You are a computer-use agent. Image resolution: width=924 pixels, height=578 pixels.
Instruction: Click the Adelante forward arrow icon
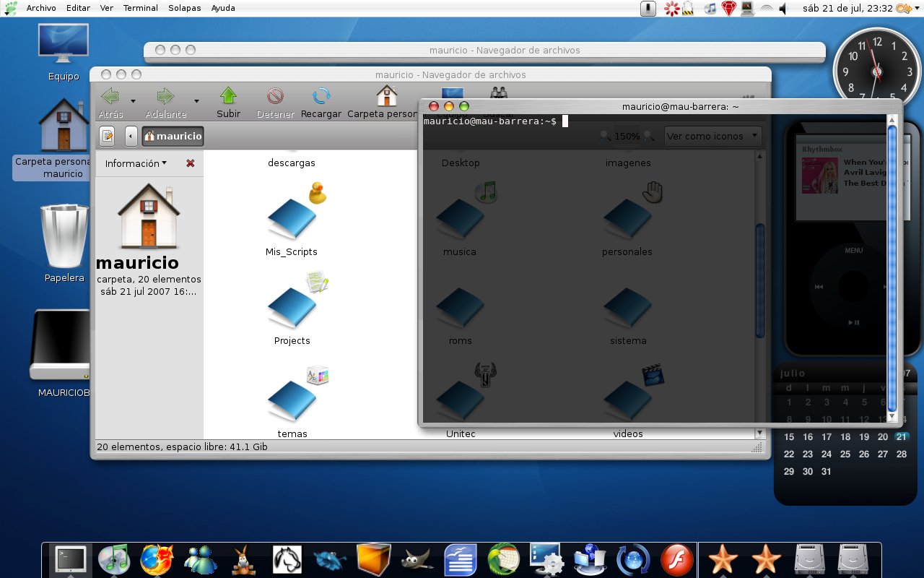tap(165, 96)
